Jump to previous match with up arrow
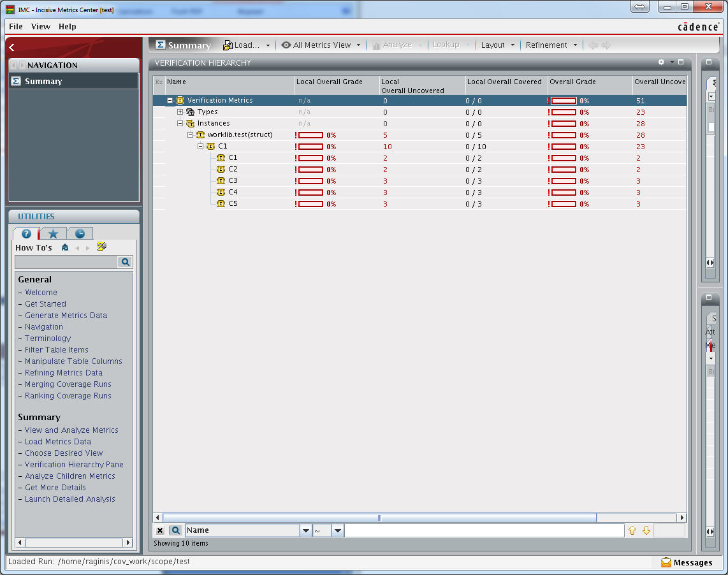The image size is (728, 575). (x=632, y=530)
